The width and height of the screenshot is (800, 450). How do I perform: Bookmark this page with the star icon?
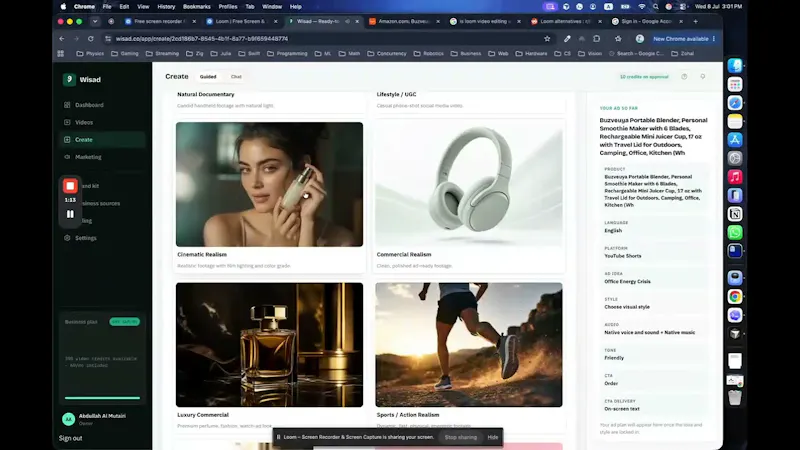547,39
